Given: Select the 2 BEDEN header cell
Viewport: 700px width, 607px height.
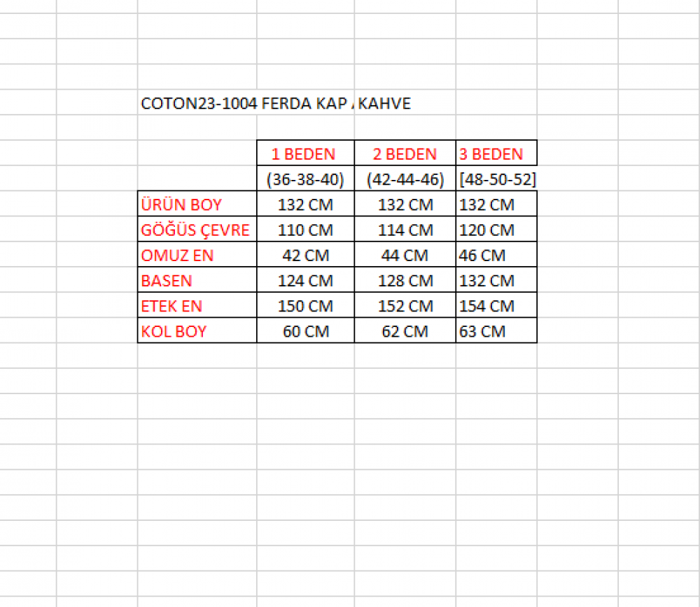Looking at the screenshot, I should (x=405, y=153).
